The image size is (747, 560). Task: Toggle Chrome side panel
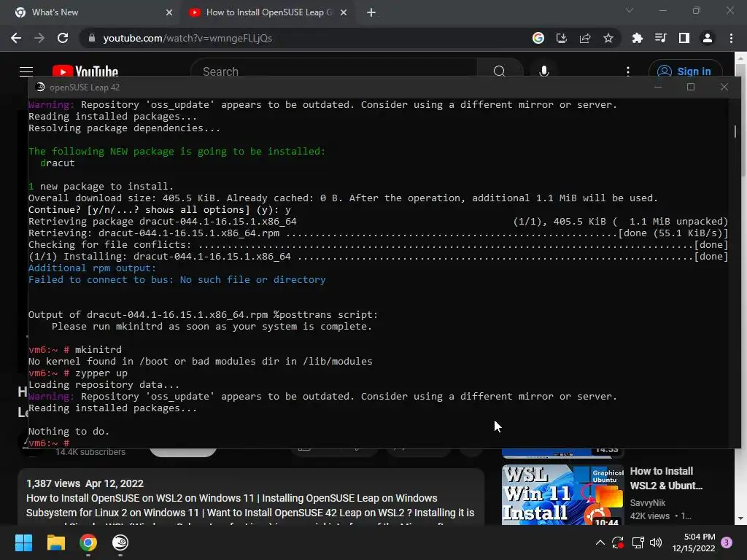(684, 38)
